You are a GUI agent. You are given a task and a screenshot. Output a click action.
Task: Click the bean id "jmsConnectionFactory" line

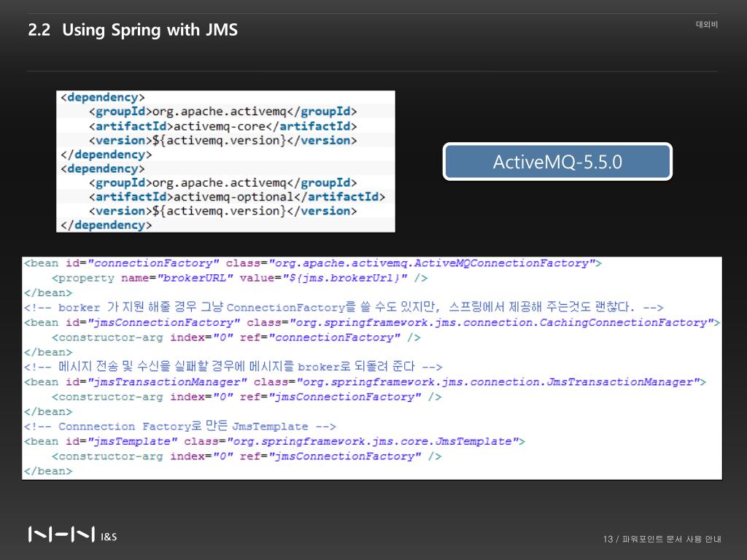(x=371, y=323)
